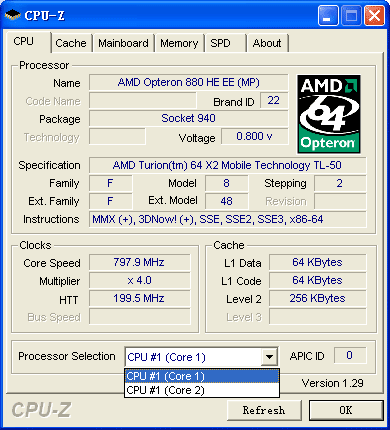This screenshot has height=430, width=390.
Task: Click the Voltage value 0.800 v
Action: click(255, 136)
